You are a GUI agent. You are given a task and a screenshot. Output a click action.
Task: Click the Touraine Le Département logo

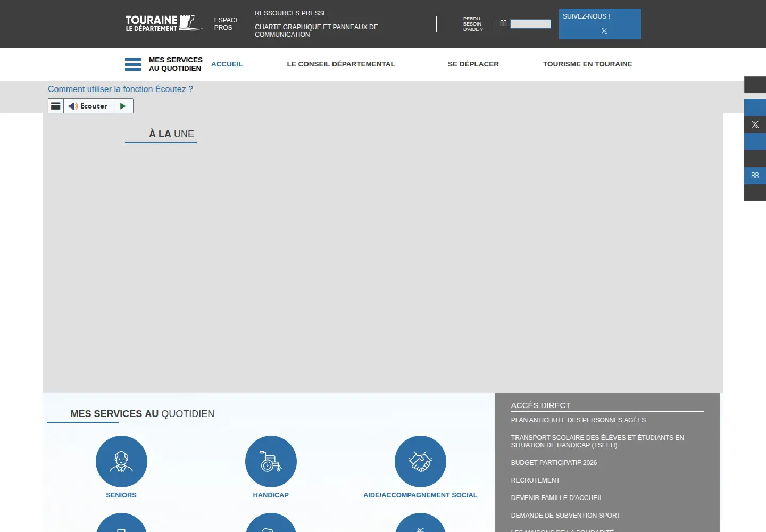164,23
